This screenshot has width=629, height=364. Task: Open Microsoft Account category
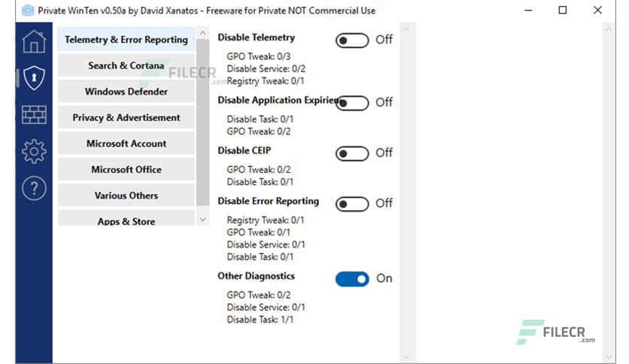(x=126, y=144)
